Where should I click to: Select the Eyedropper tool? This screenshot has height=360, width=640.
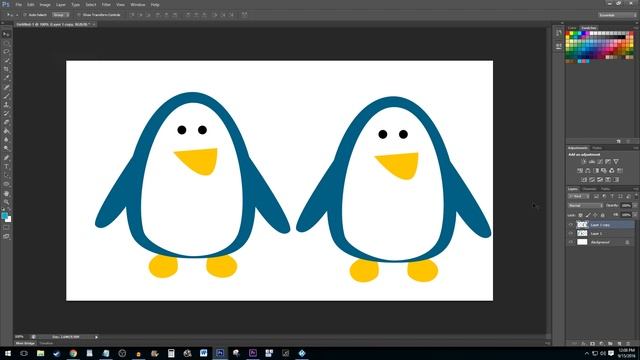point(6,78)
